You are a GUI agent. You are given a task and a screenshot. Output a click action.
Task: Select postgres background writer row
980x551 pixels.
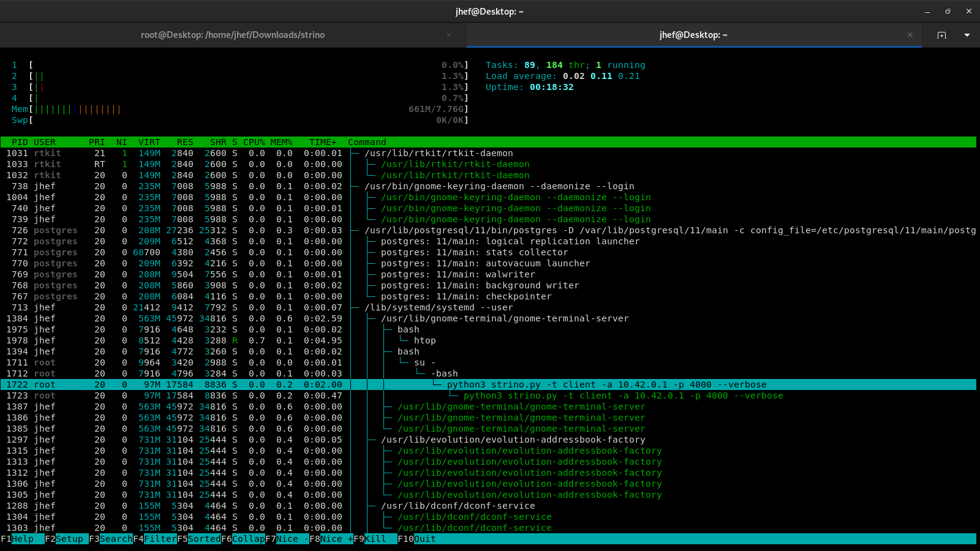(488, 285)
